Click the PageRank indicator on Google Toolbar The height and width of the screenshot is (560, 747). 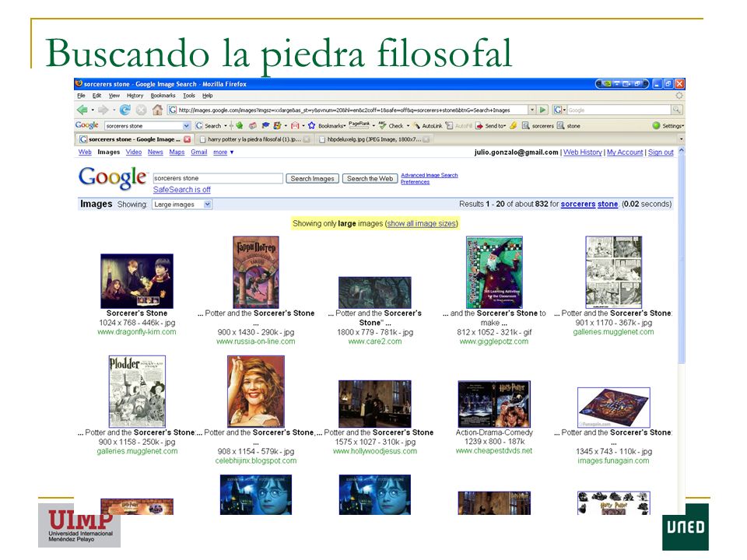[359, 124]
